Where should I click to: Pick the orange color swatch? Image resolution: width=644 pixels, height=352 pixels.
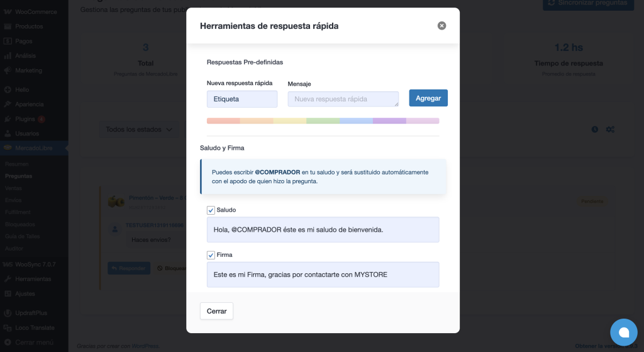[x=257, y=121]
